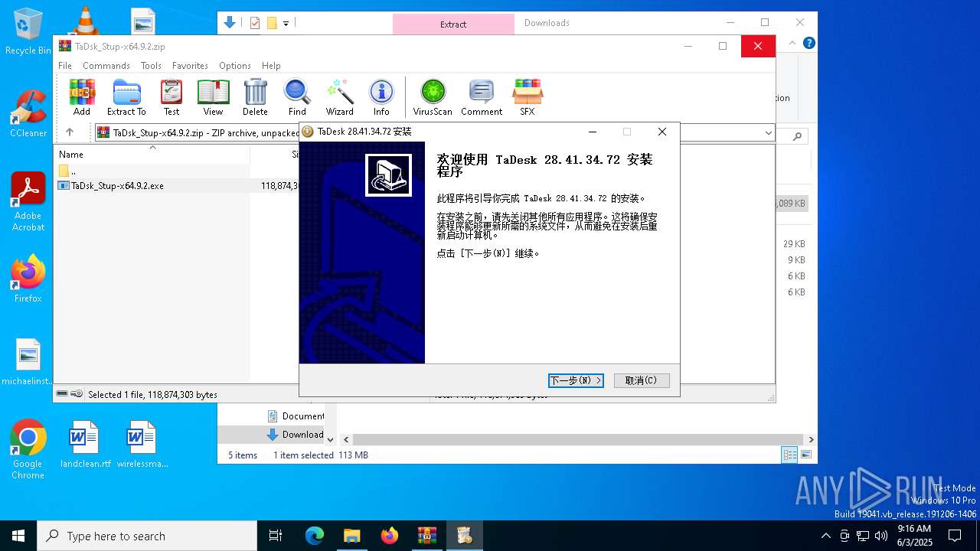The image size is (980, 551).
Task: Open the Commands menu
Action: click(x=106, y=66)
